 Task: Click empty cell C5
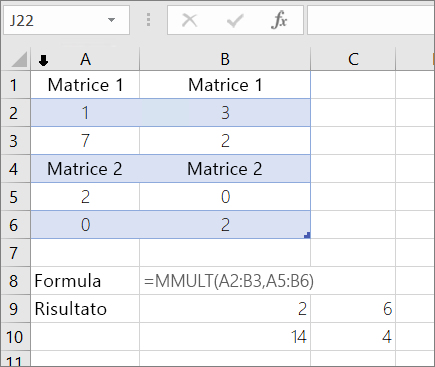click(x=353, y=197)
